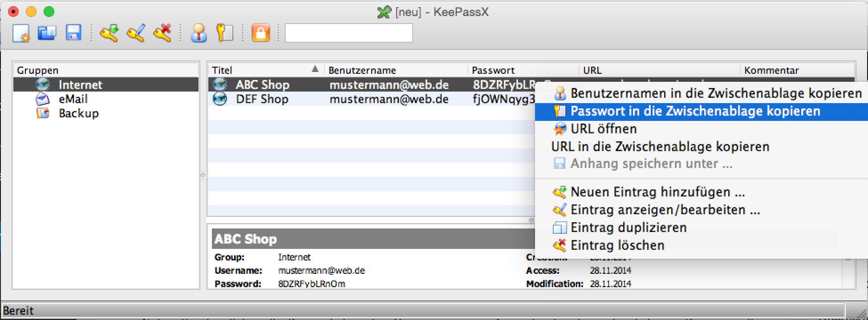868x320 pixels.
Task: Click the Kommentar column header
Action: (x=798, y=70)
